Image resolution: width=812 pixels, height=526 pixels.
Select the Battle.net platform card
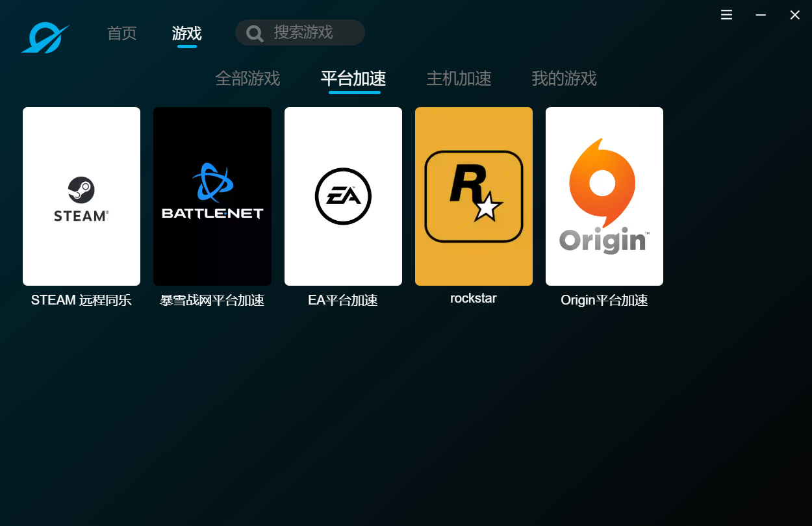(x=212, y=196)
